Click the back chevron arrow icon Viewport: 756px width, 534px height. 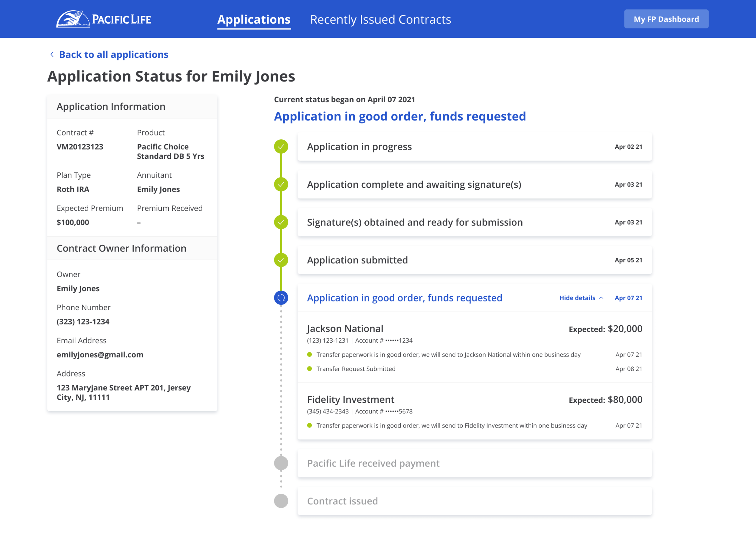(x=52, y=54)
